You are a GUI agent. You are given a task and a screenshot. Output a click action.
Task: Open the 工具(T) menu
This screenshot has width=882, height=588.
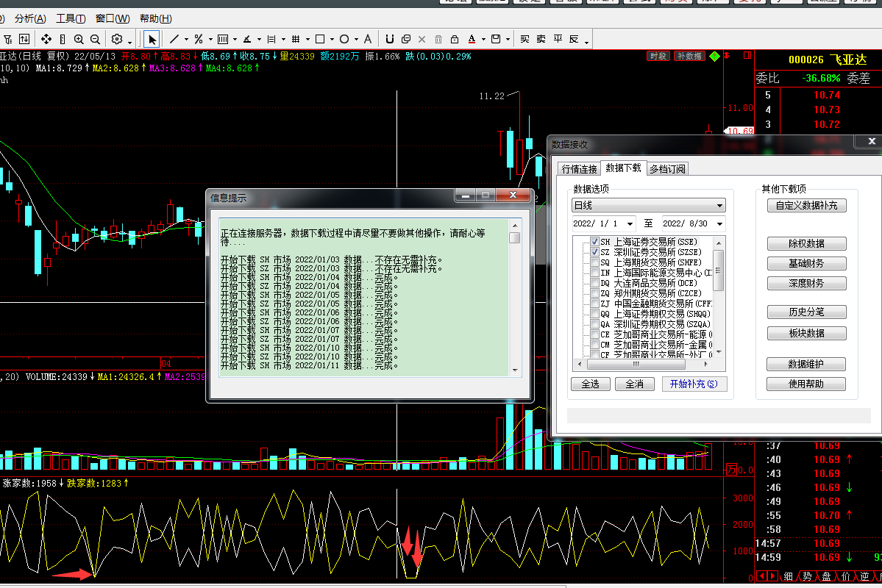[71, 18]
